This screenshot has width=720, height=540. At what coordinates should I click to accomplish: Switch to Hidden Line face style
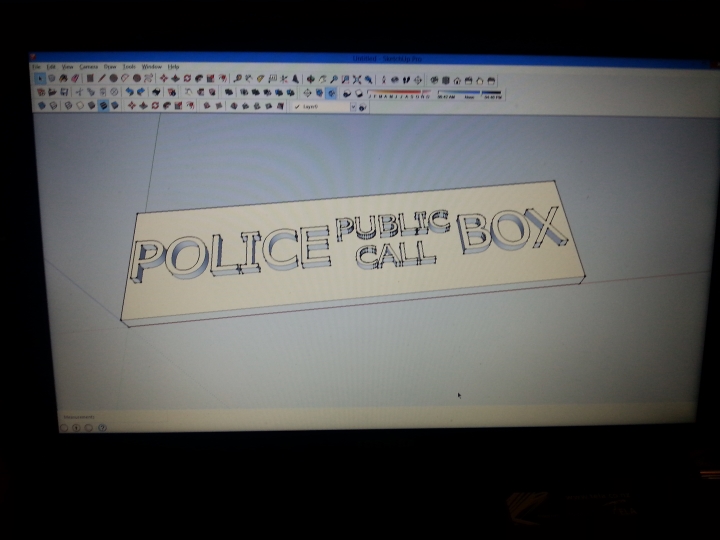80,106
